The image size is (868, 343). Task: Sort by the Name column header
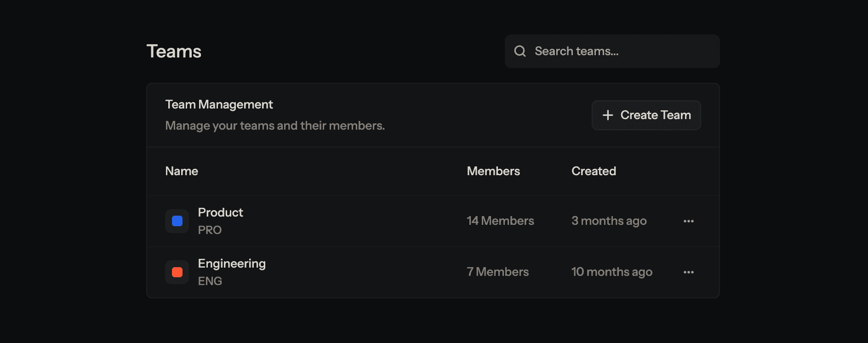[x=182, y=171]
